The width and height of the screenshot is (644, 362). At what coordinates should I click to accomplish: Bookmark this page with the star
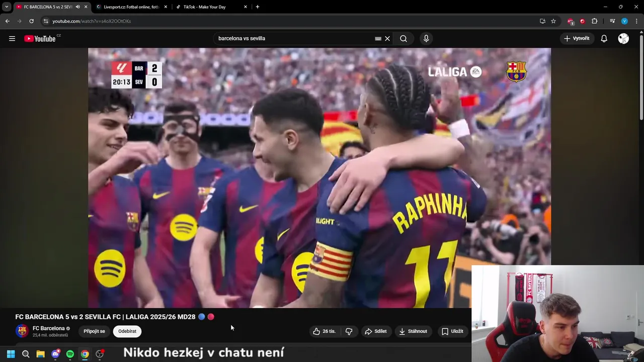click(553, 21)
